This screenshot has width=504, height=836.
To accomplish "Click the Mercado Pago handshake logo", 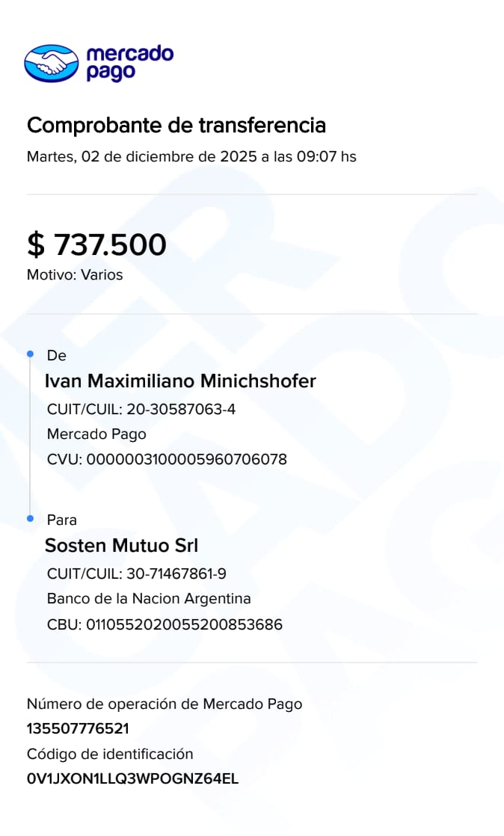I will pyautogui.click(x=51, y=63).
